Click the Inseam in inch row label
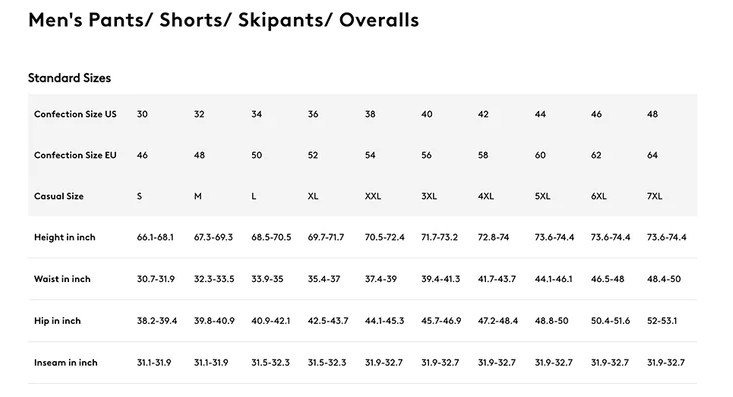Screen dimensions: 733x397 pyautogui.click(x=66, y=362)
